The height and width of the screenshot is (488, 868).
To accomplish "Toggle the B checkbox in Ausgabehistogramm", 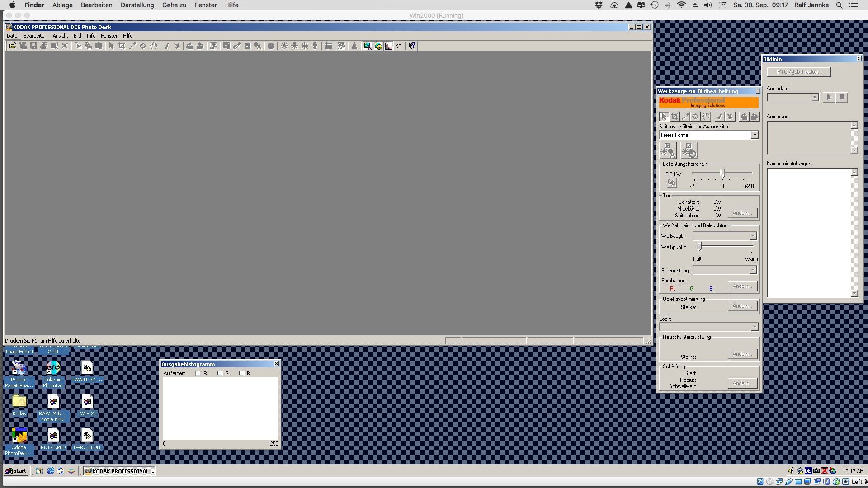I will (241, 373).
